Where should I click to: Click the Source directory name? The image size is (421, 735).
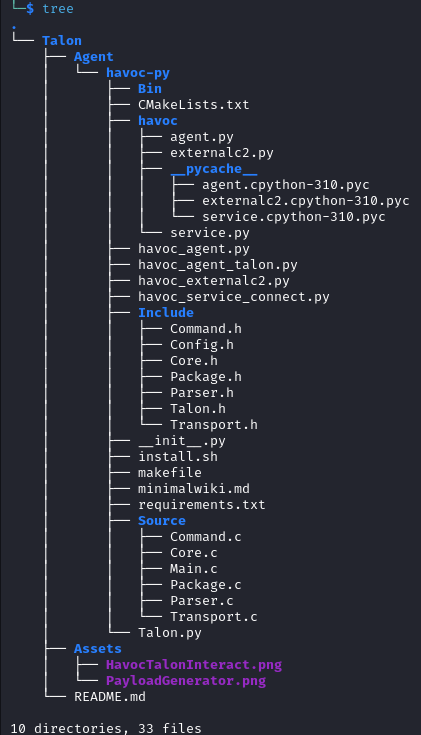162,521
